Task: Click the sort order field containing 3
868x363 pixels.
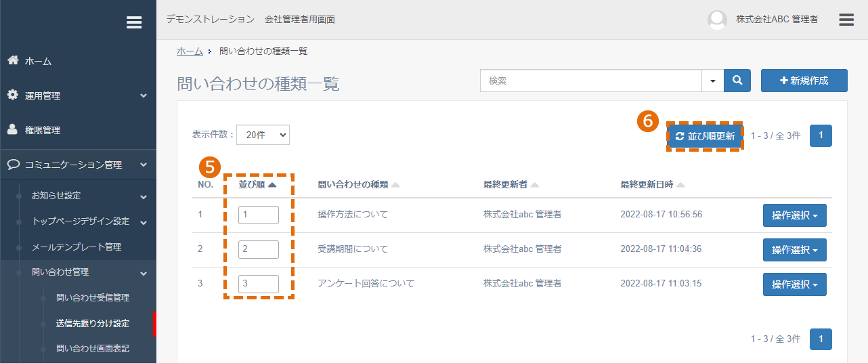Action: 259,284
